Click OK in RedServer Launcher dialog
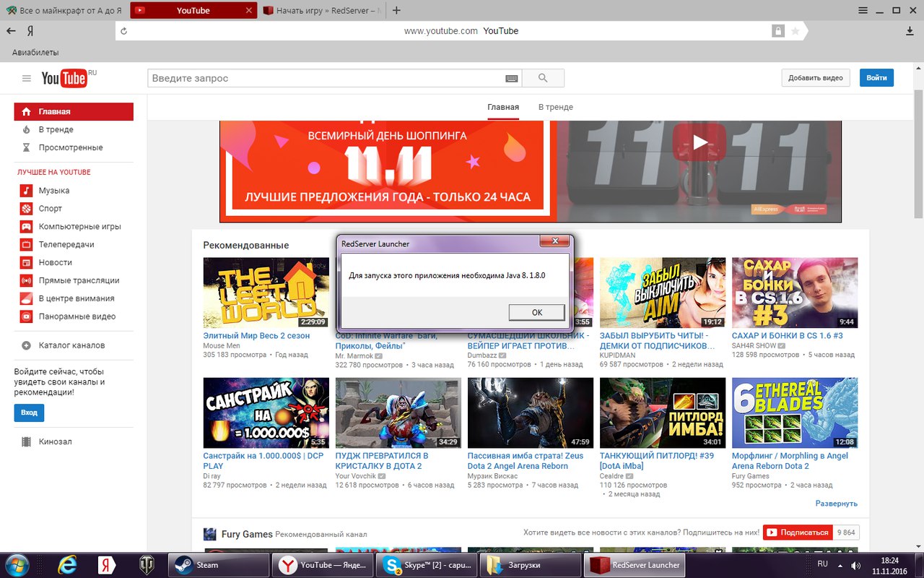The height and width of the screenshot is (578, 924). tap(536, 312)
